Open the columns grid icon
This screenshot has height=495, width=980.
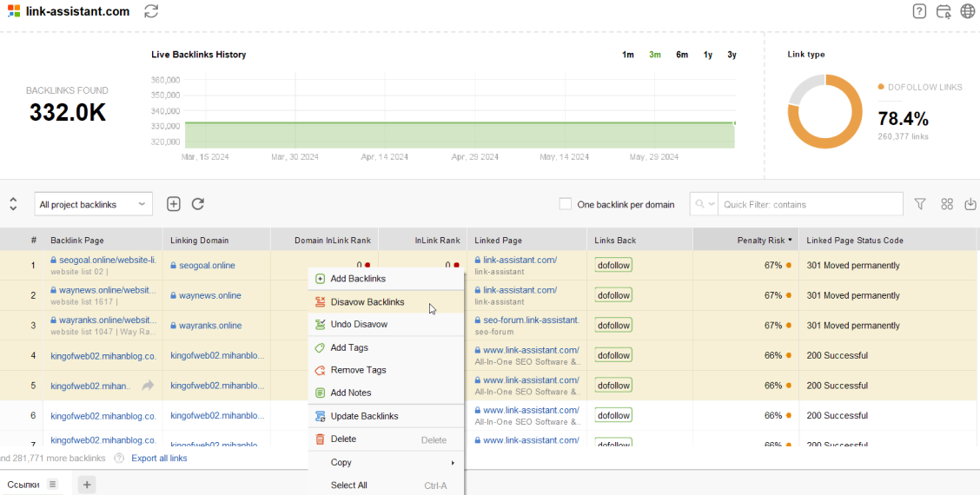947,204
